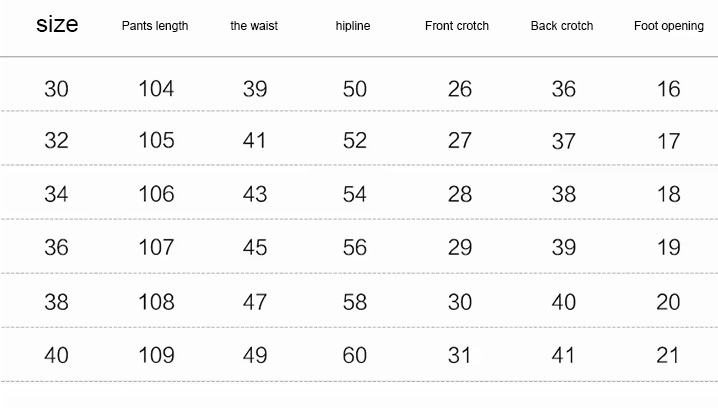718x408 pixels.
Task: Click hipline value 54
Action: click(x=355, y=194)
